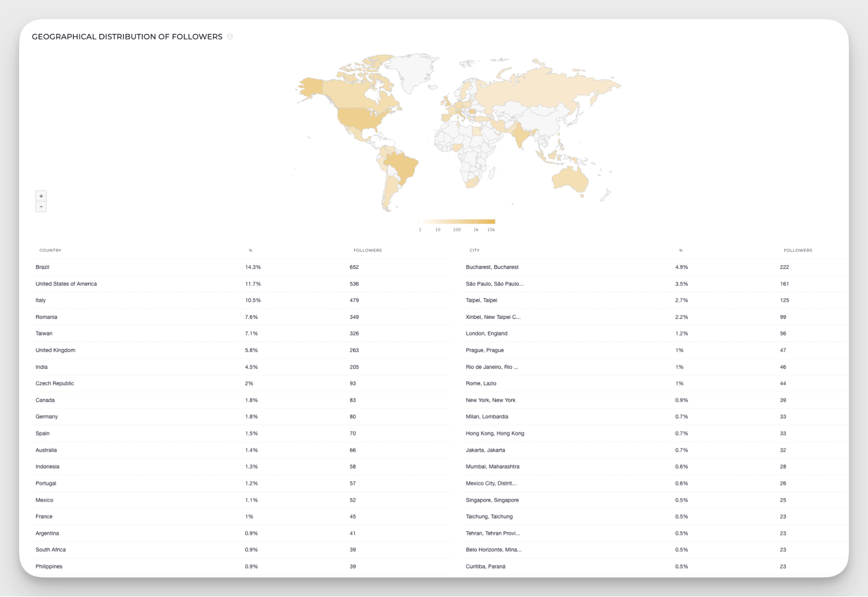Zoom in the map with plus button
The image size is (868, 597).
pos(41,196)
